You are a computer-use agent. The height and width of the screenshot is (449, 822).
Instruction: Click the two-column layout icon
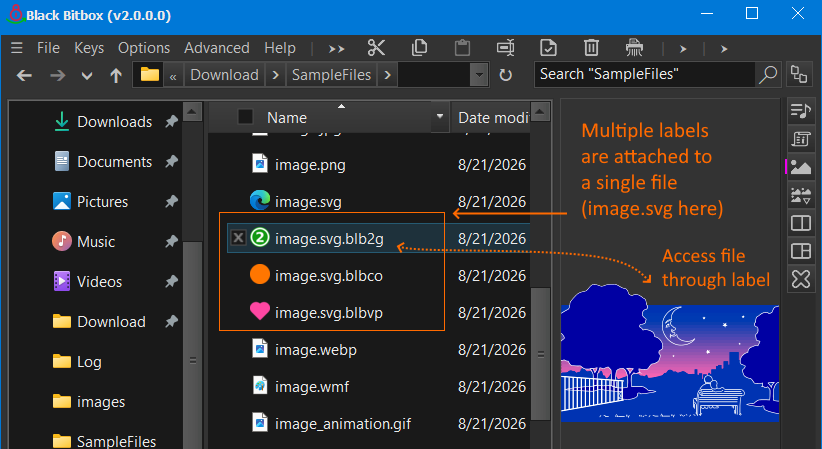pyautogui.click(x=801, y=223)
